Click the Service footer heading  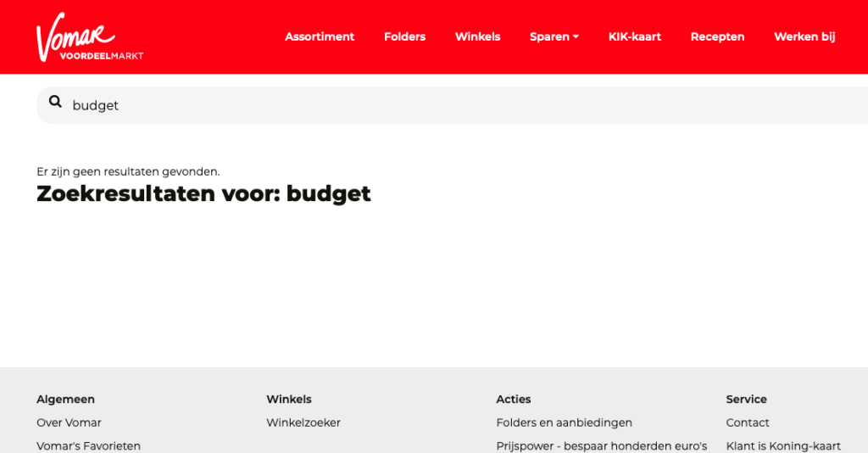(746, 399)
